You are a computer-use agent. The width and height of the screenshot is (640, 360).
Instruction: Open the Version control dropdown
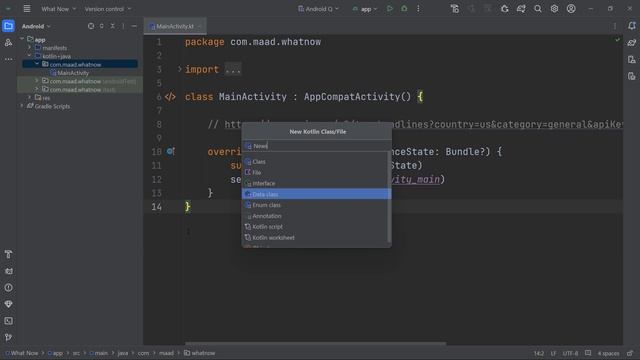[108, 9]
